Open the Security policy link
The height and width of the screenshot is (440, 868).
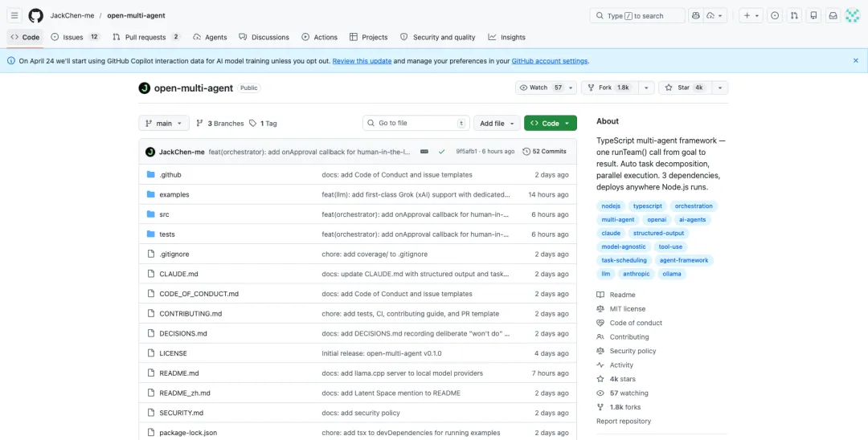[x=633, y=351]
